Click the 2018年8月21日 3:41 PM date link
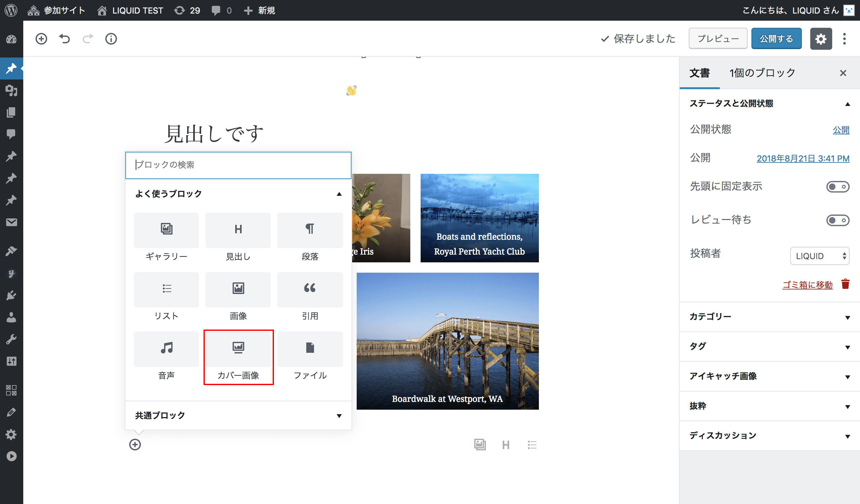The width and height of the screenshot is (860, 504). coord(803,158)
